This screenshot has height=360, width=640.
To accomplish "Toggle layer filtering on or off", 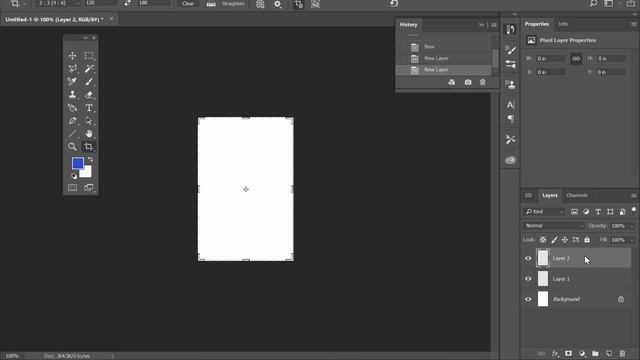I will coord(633,211).
